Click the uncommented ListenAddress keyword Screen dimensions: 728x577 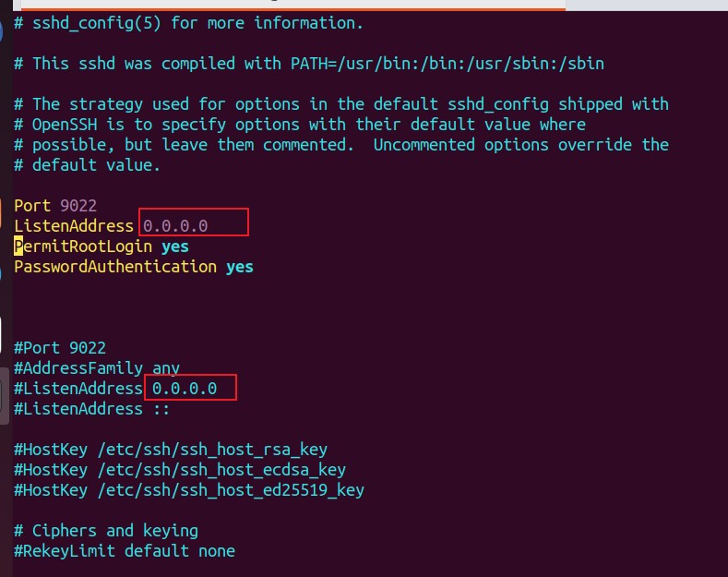(74, 226)
